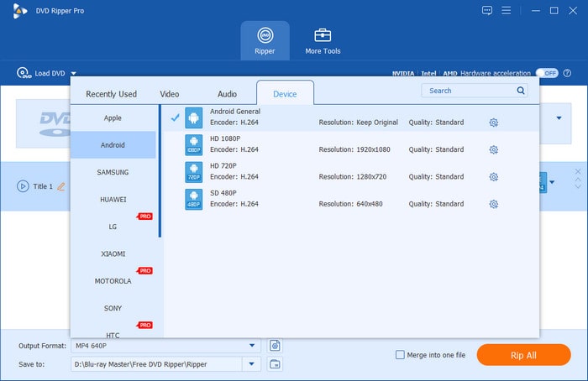Click the settings gear for HD 1080P
The image size is (588, 381).
(x=493, y=150)
